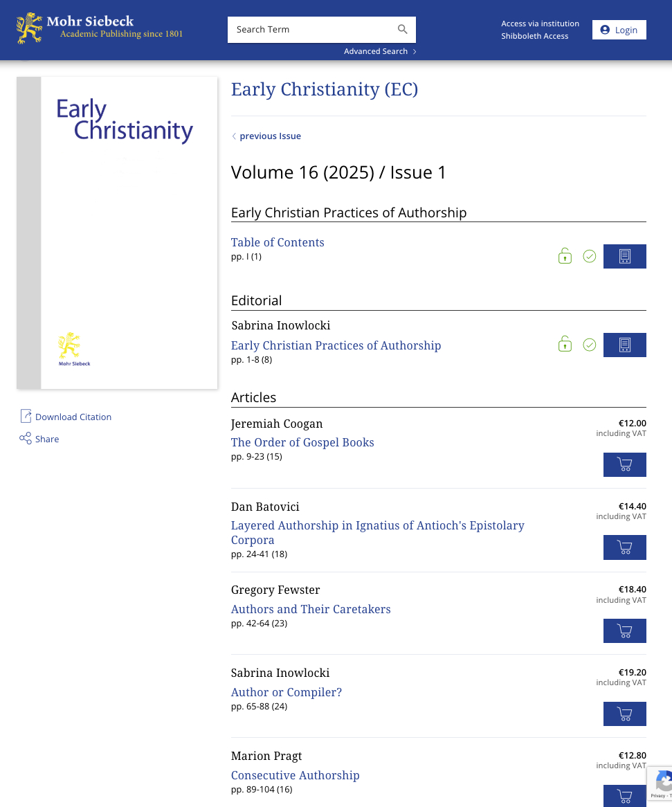This screenshot has height=807, width=672.
Task: Open the Table of Contents reader icon
Action: click(624, 256)
